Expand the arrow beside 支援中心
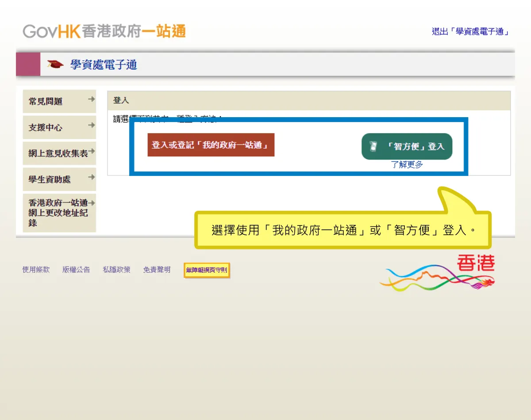 click(92, 125)
